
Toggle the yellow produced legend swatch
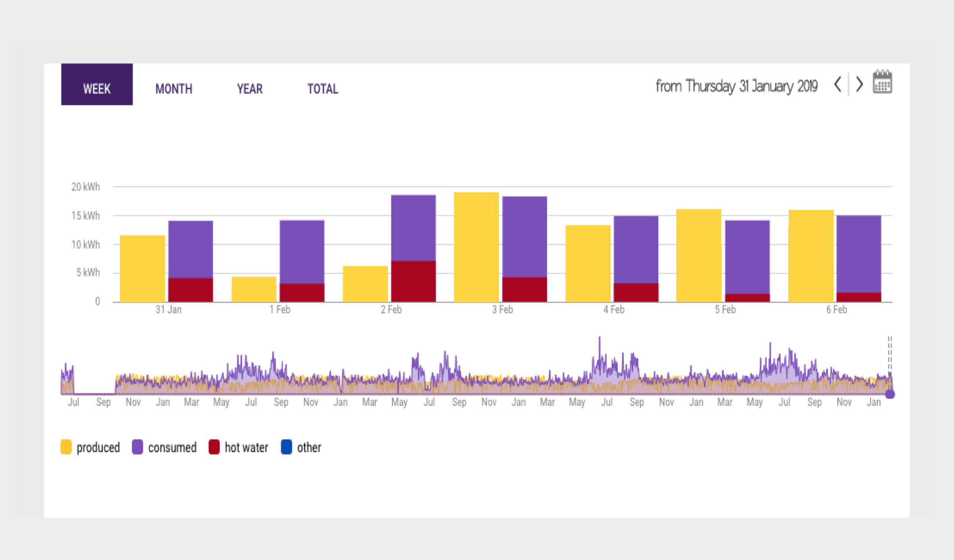[66, 447]
